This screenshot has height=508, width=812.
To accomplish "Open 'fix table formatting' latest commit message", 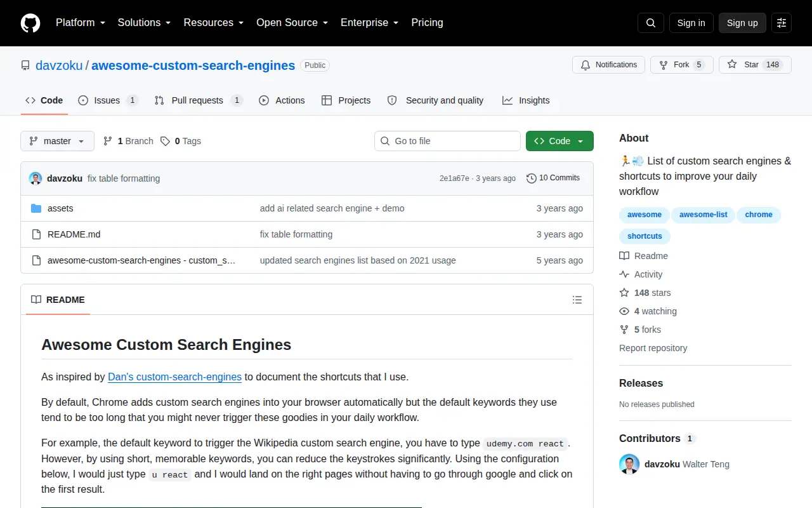I will (124, 178).
